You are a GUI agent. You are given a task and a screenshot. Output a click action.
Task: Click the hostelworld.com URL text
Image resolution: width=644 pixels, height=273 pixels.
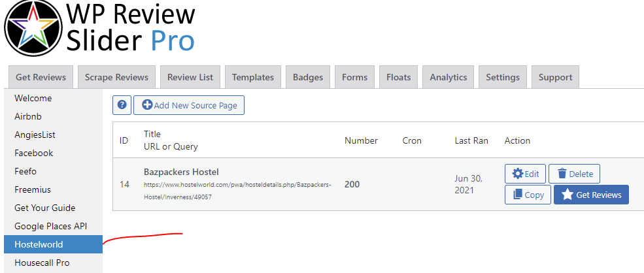point(237,191)
